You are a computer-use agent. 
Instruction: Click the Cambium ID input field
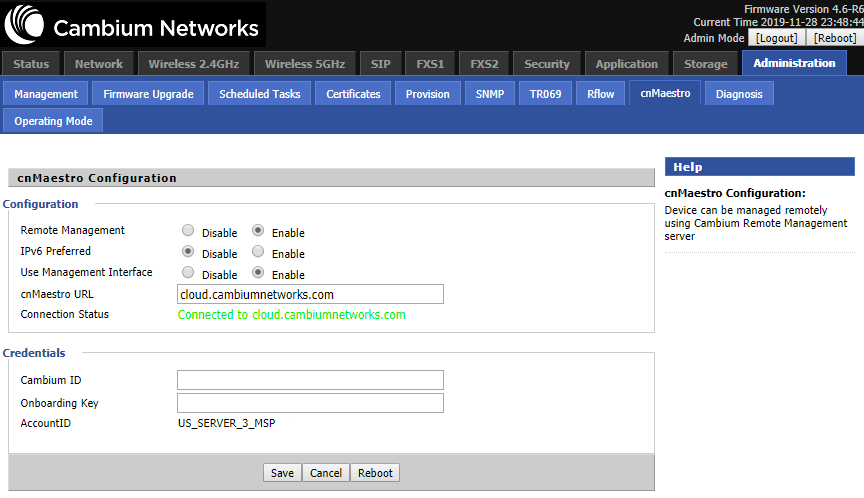pos(310,380)
